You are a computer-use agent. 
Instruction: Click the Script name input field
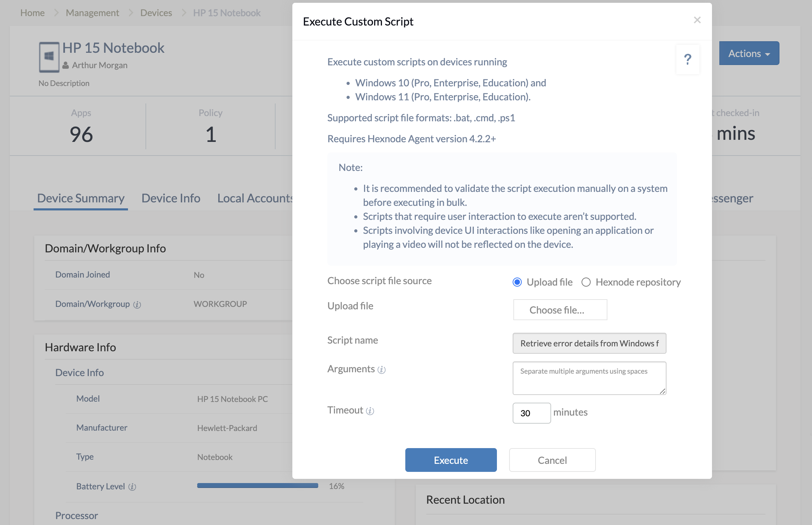(589, 343)
